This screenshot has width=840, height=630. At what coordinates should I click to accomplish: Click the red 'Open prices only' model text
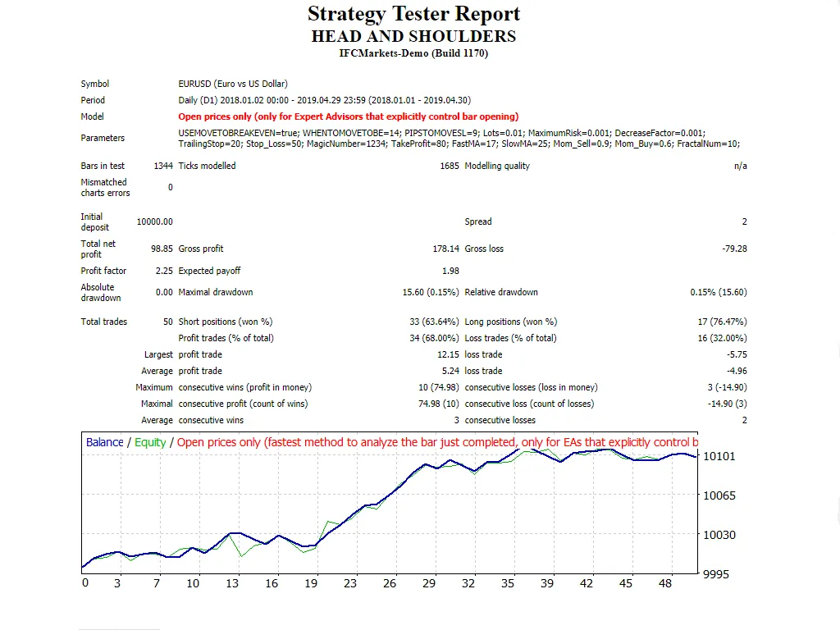click(348, 116)
